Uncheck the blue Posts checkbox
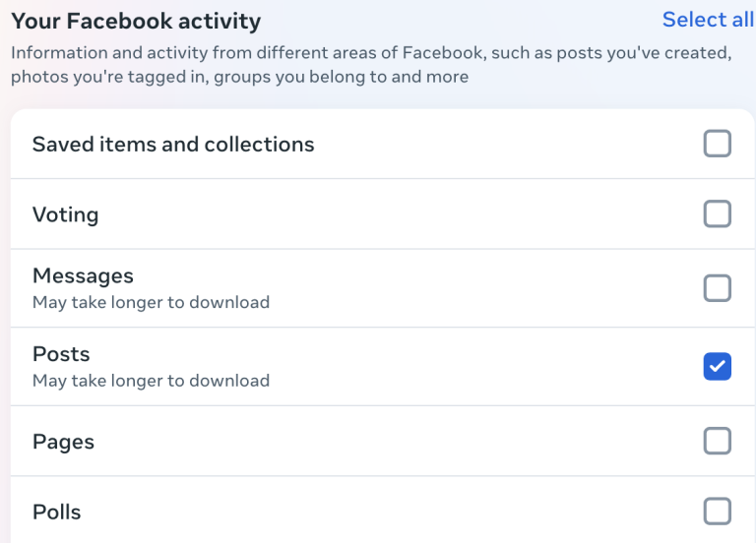756x543 pixels. [717, 367]
